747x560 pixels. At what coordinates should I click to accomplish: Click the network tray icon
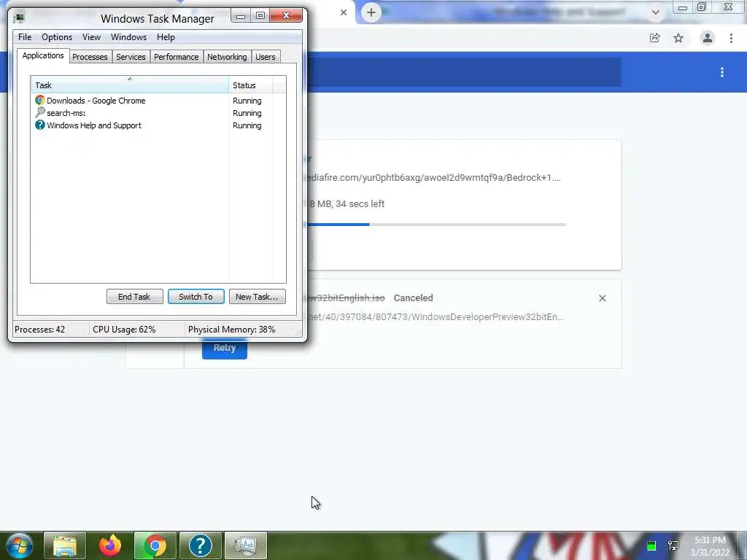point(673,545)
